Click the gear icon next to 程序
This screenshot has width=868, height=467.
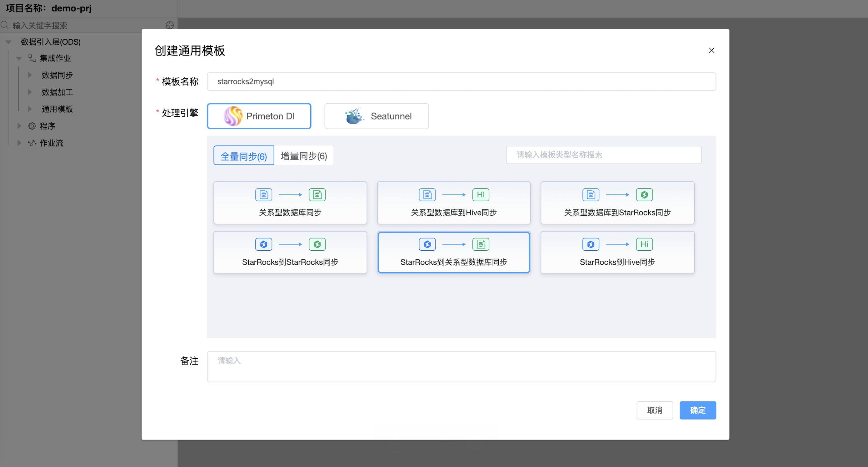point(32,126)
